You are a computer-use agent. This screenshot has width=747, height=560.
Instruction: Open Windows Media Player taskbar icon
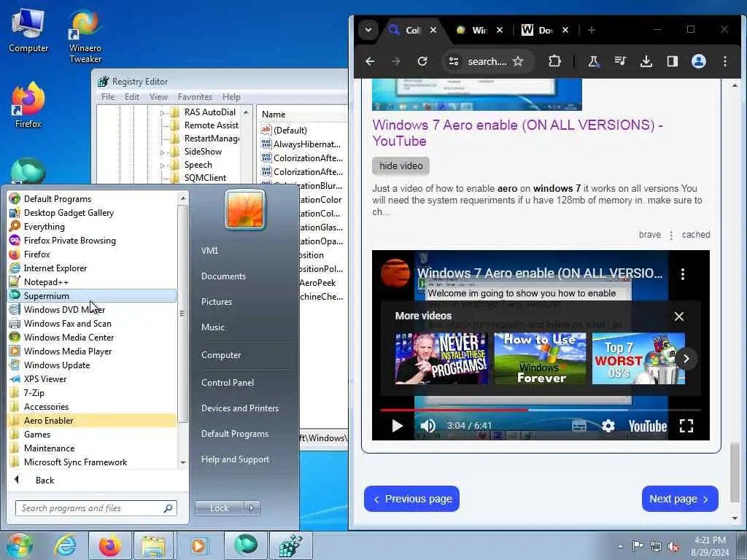[198, 545]
